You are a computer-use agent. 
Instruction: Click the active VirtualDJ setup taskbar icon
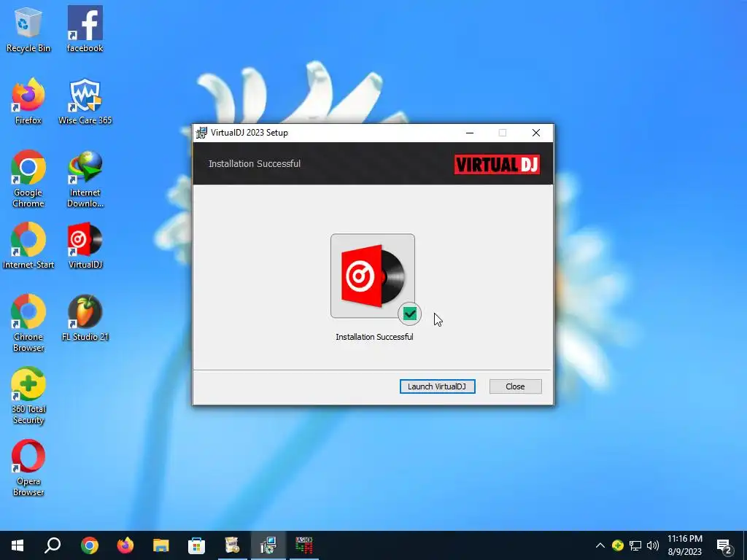coord(268,545)
